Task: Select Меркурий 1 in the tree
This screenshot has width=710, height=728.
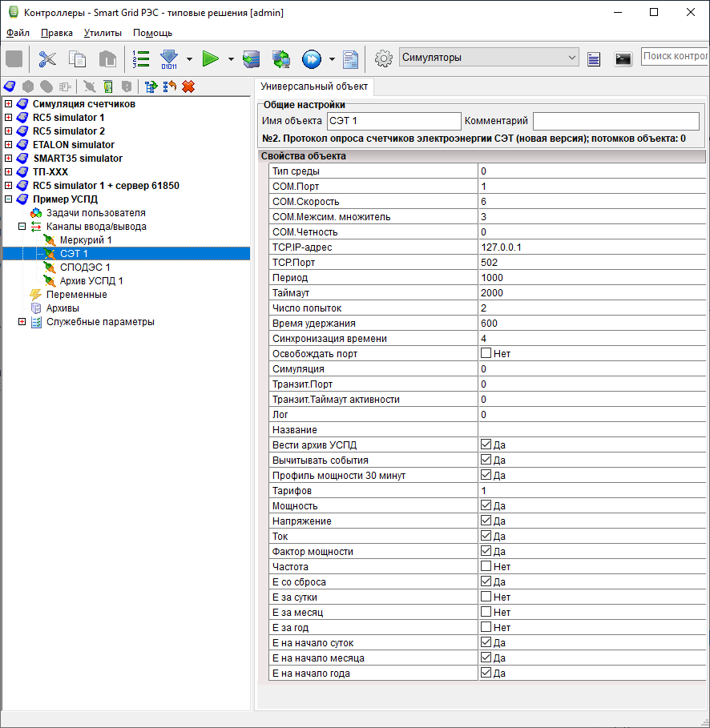Action: [x=86, y=240]
